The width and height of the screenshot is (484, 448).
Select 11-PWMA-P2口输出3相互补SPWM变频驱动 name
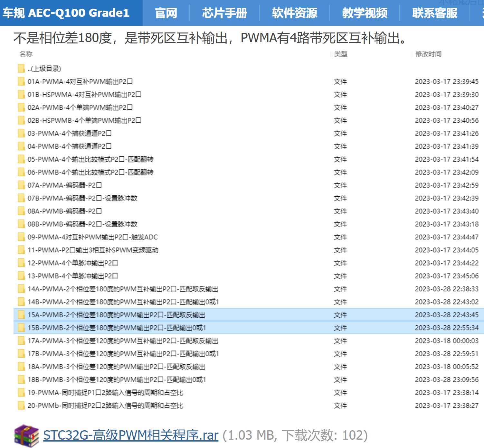(x=93, y=250)
